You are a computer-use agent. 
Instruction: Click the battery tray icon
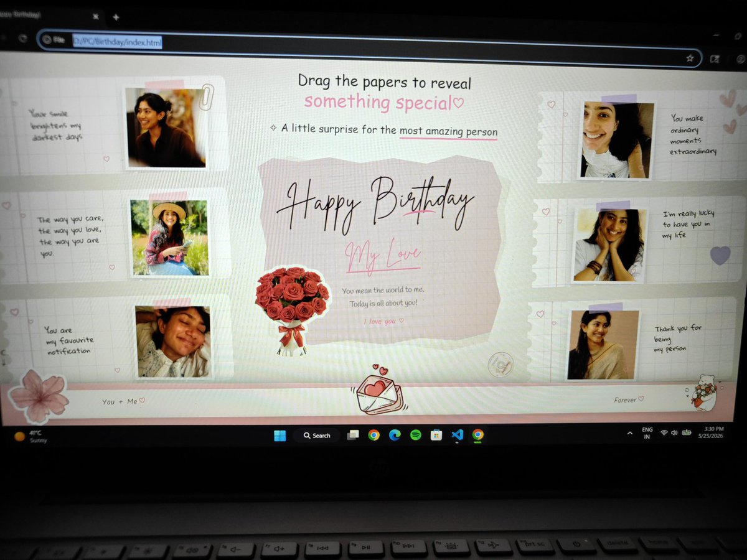point(687,431)
